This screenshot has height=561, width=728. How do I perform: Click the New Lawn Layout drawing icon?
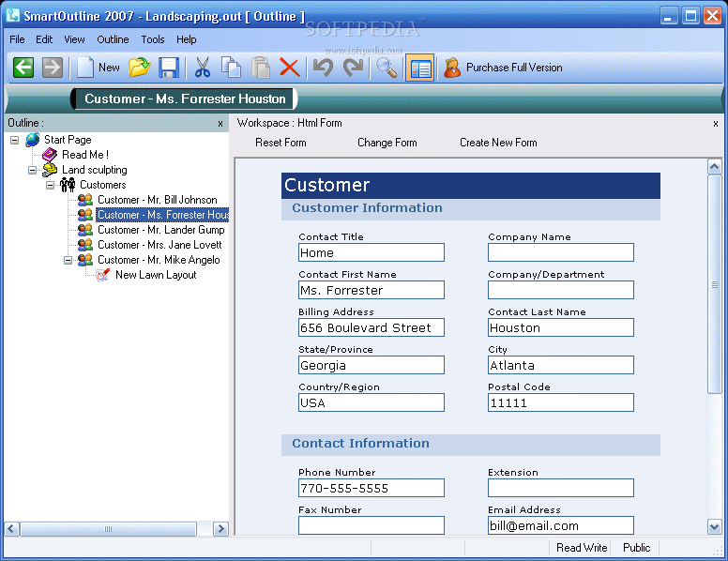click(102, 275)
